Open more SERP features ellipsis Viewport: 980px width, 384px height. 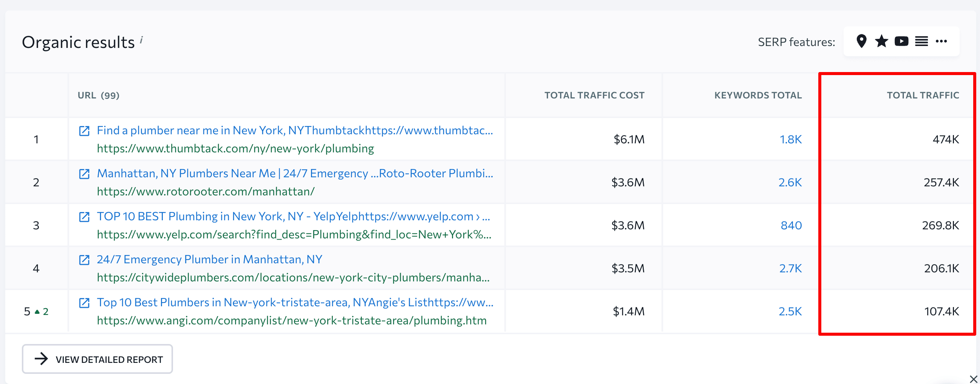941,41
